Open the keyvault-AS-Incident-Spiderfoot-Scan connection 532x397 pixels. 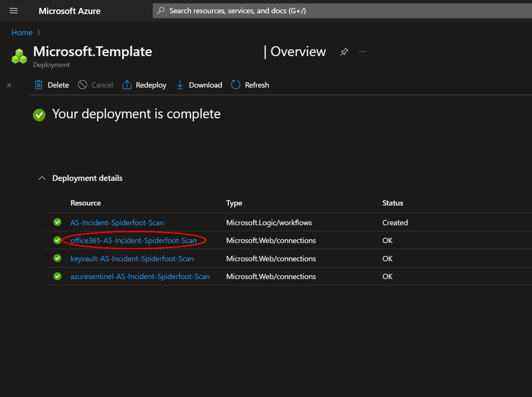132,259
